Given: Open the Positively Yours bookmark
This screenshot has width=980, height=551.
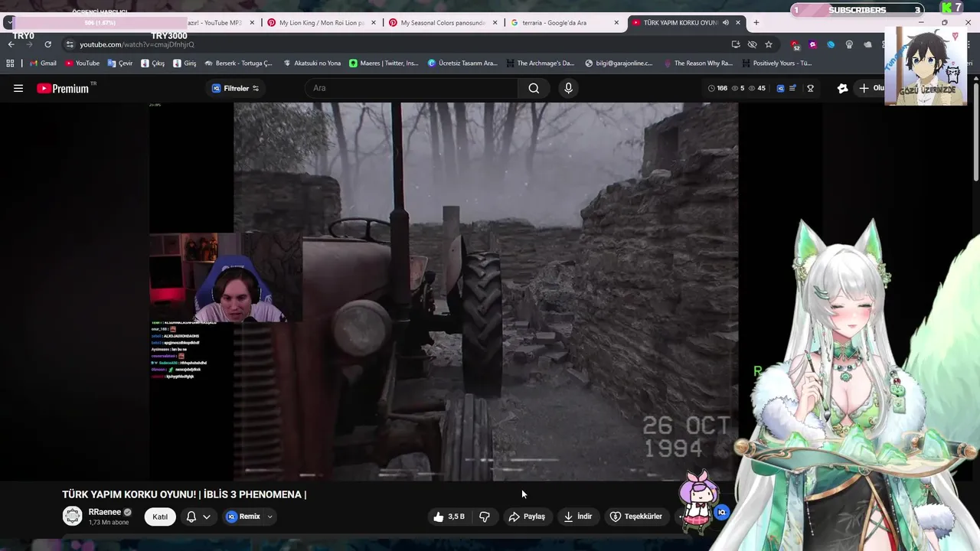Looking at the screenshot, I should point(777,64).
